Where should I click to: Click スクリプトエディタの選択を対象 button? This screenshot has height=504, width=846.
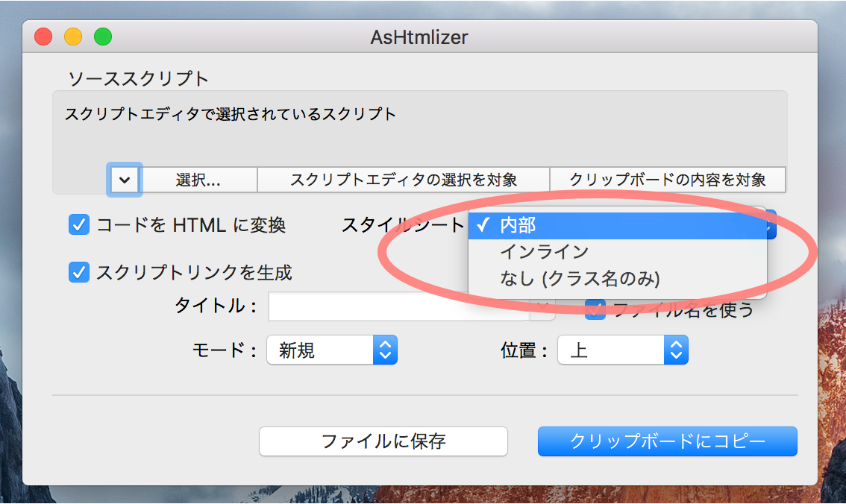point(403,180)
